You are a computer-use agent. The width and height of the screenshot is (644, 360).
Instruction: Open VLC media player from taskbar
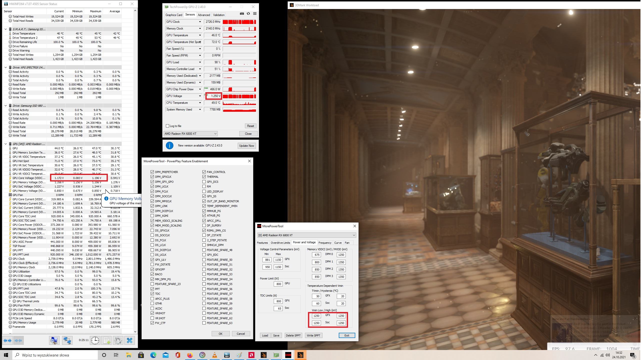[x=214, y=355]
